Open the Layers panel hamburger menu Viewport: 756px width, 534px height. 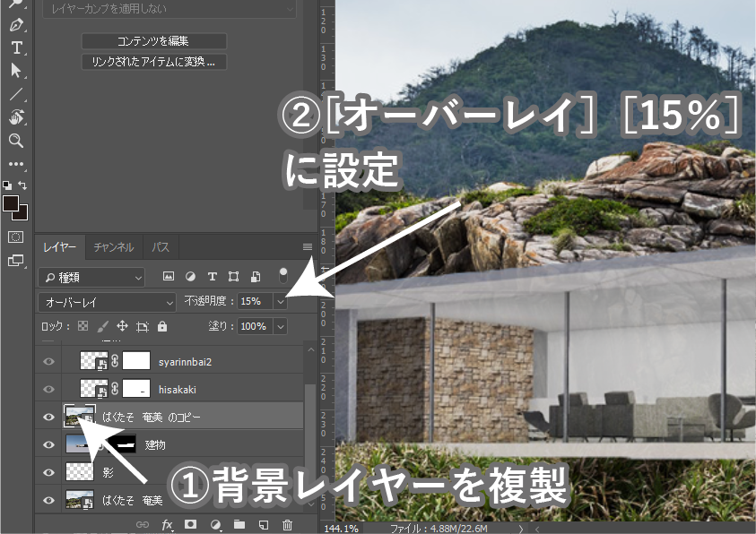click(x=307, y=247)
